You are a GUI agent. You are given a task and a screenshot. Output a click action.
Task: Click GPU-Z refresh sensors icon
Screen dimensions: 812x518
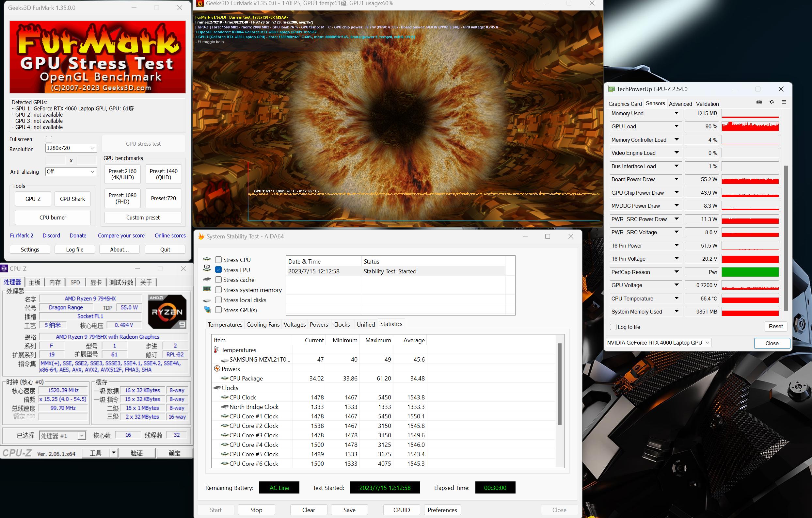[772, 102]
